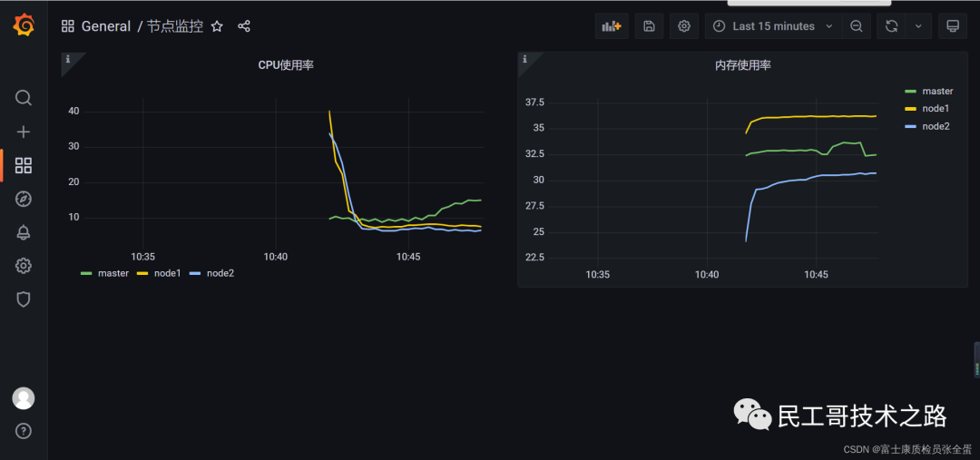
Task: Open the 内存使用率 panel title menu
Action: point(742,65)
